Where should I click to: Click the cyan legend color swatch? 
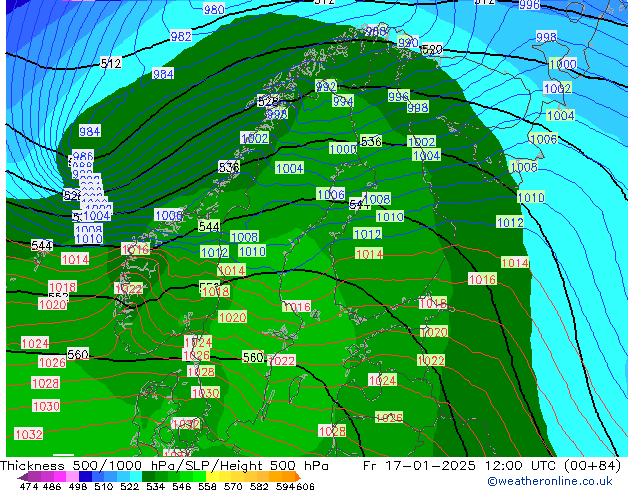click(136, 477)
